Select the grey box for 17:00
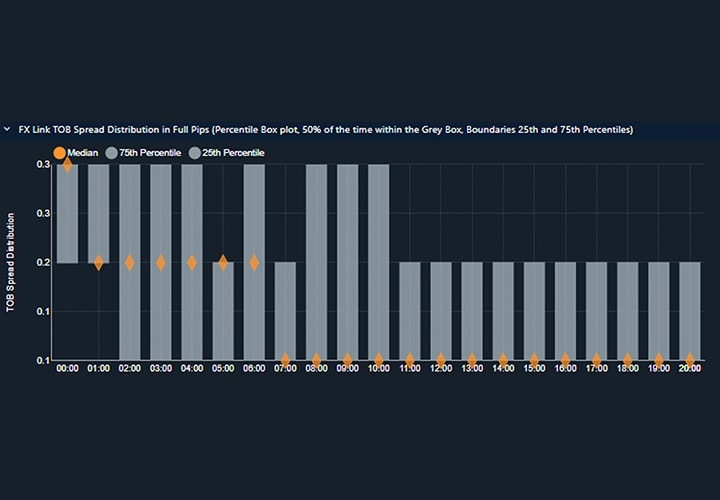Image resolution: width=720 pixels, height=500 pixels. (597, 310)
